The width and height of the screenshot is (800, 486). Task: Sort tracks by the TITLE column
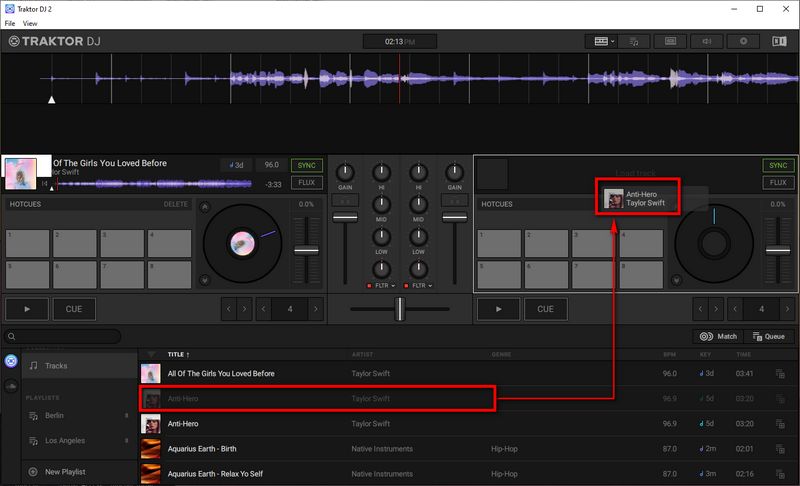178,354
